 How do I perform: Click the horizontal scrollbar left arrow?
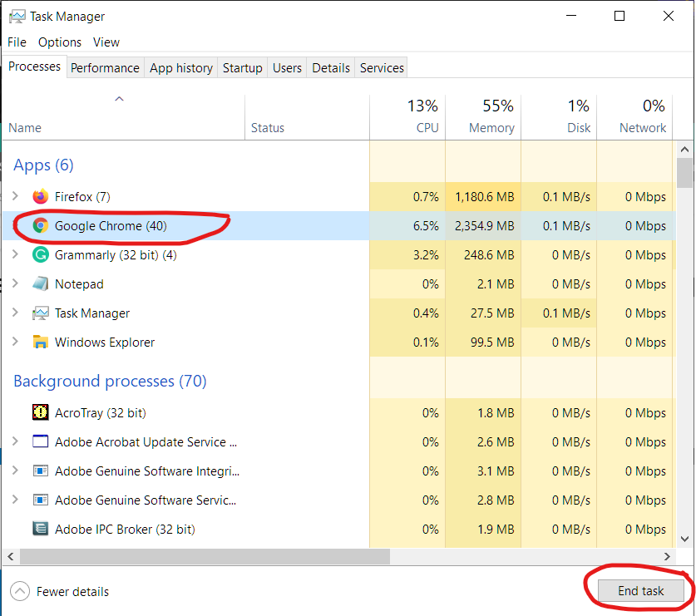11,556
